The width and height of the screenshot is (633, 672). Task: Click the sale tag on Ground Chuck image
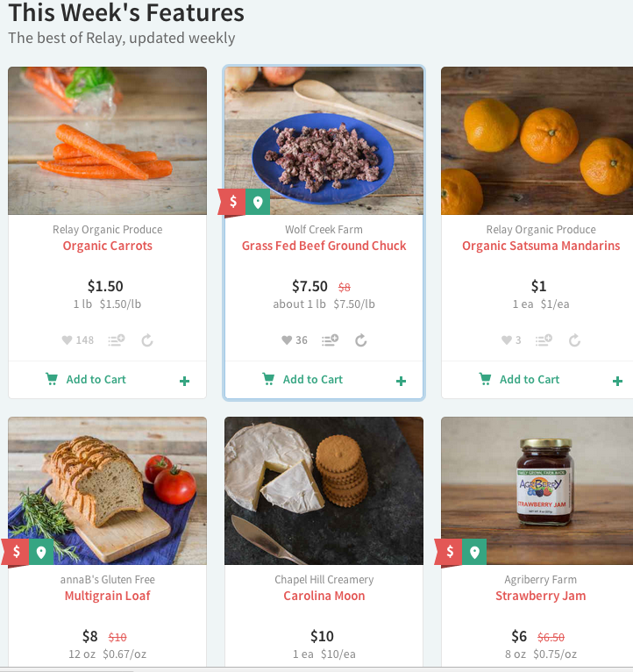point(232,202)
